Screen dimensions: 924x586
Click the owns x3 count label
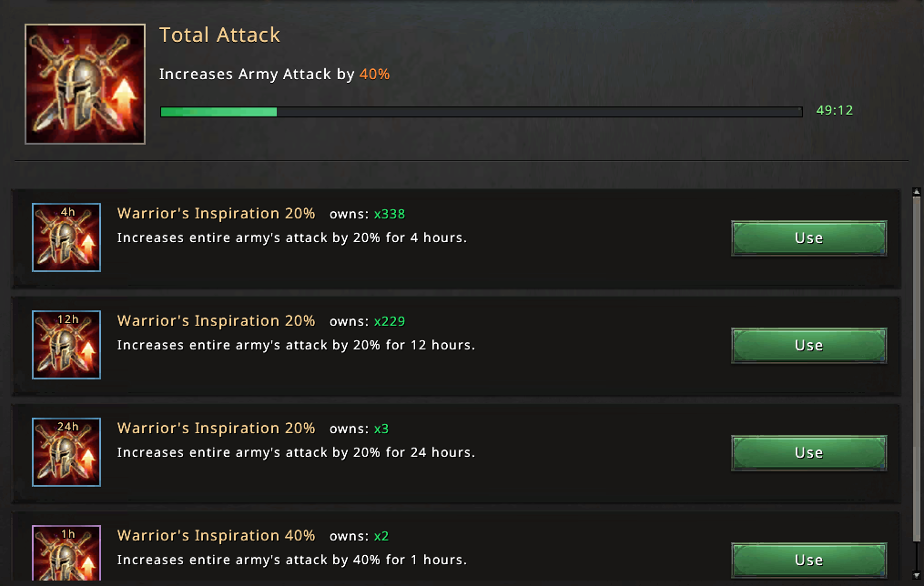pos(359,429)
